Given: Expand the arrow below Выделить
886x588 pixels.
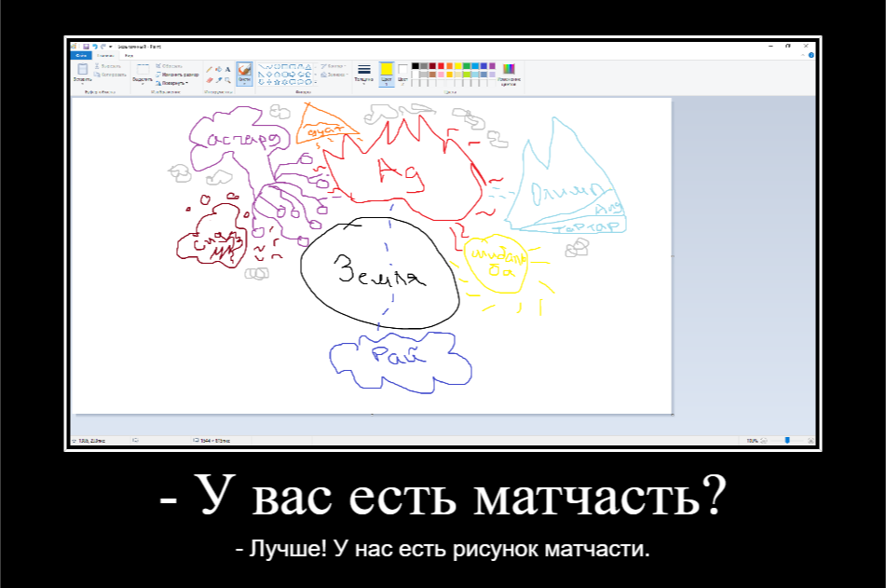Looking at the screenshot, I should coord(143,84).
